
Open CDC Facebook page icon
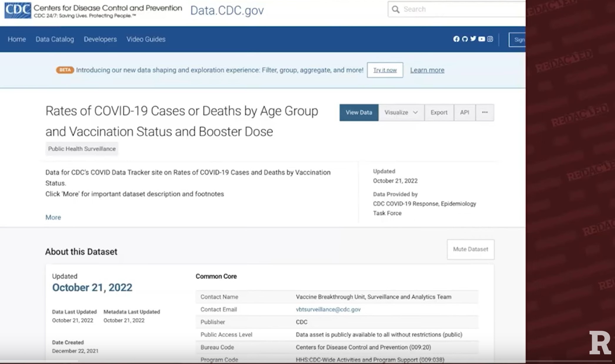pos(456,39)
